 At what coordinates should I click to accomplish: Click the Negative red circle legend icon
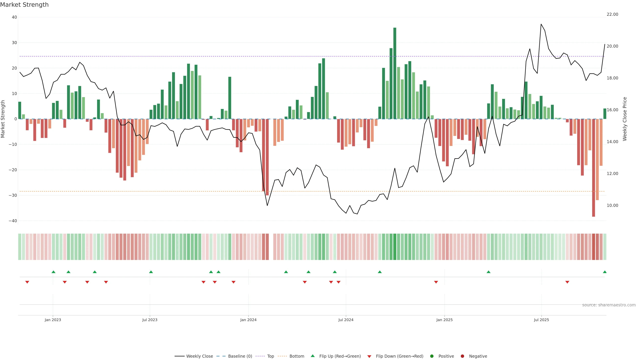tap(462, 356)
